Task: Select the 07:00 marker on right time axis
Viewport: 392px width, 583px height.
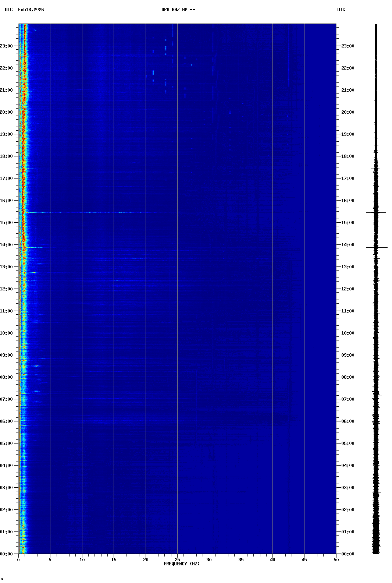Action: point(348,399)
